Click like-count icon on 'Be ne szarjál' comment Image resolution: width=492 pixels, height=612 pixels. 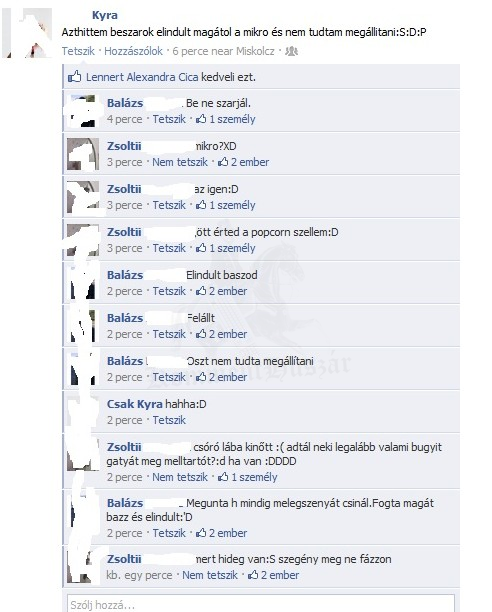click(201, 119)
